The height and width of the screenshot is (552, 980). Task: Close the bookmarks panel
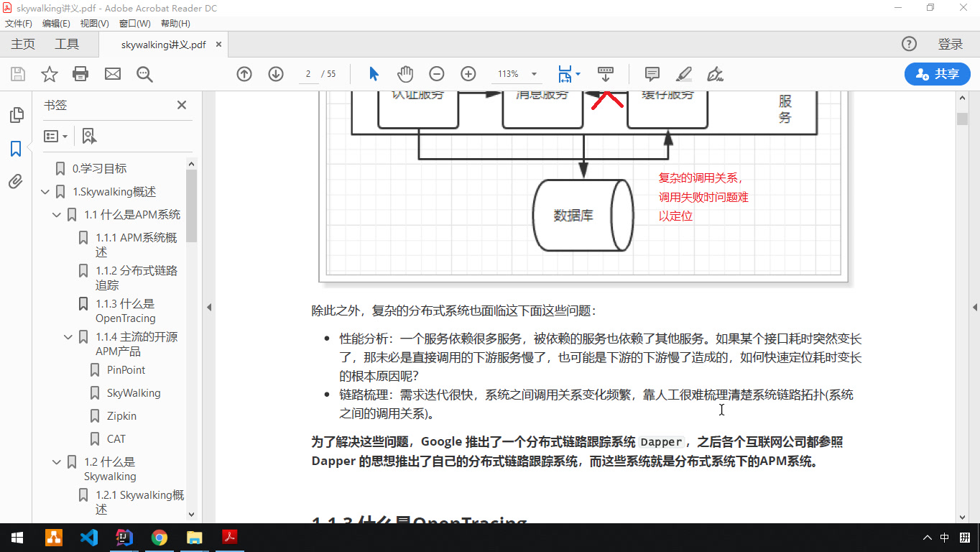(182, 105)
